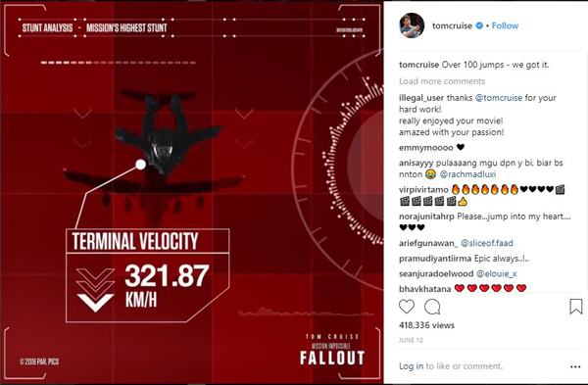Expand Load more comments
Image resolution: width=588 pixels, height=385 pixels.
(442, 81)
